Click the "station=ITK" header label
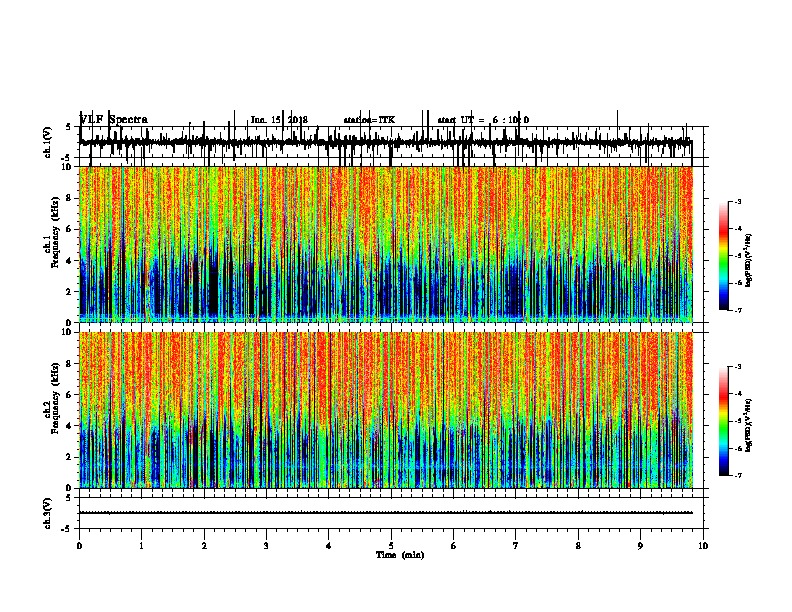 [369, 120]
